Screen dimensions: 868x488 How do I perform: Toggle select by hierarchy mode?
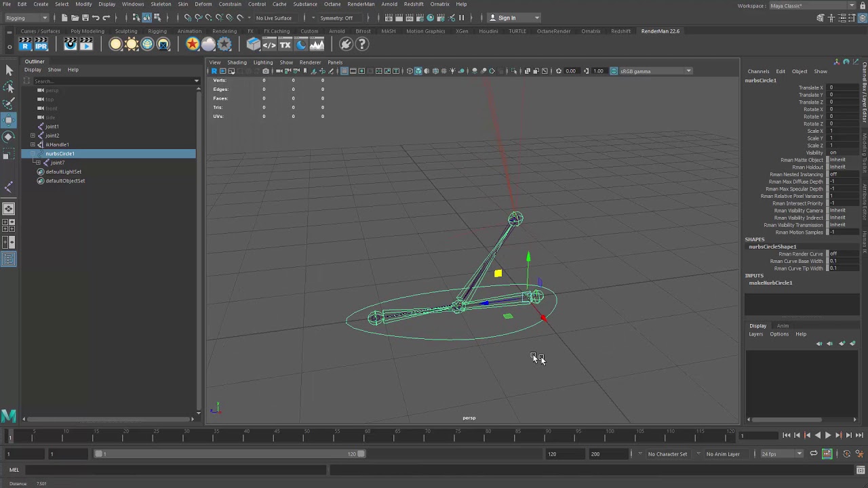136,18
